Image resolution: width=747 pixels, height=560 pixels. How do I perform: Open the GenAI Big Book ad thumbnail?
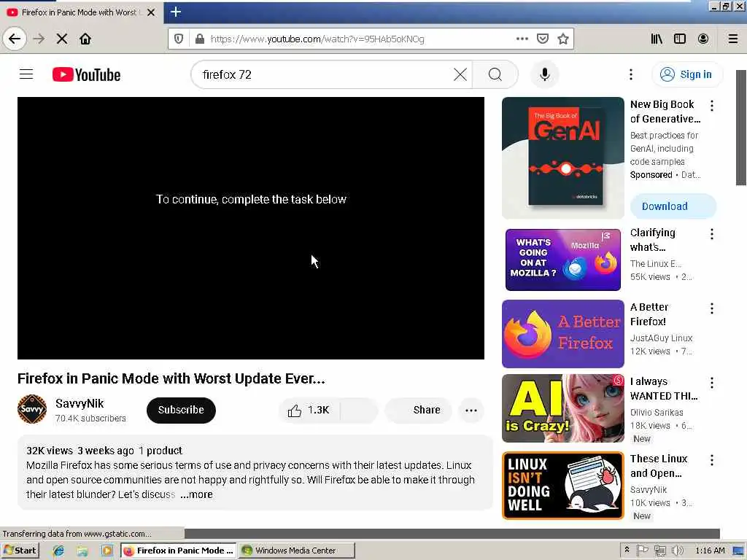562,157
